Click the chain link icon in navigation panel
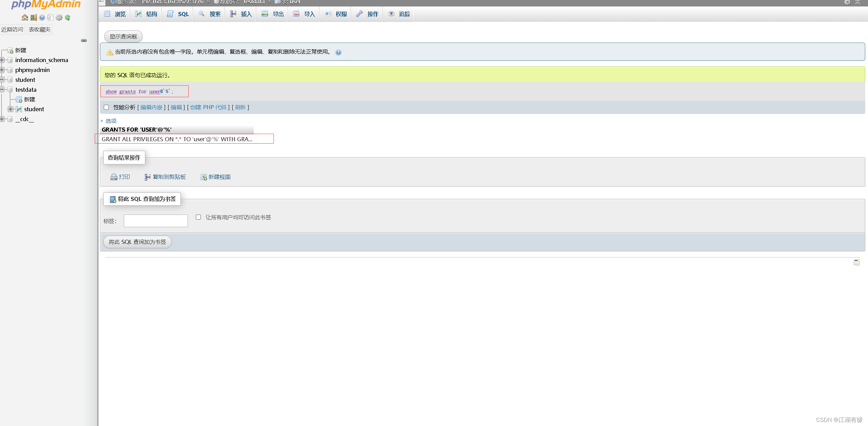Viewport: 868px width, 426px height. tap(84, 40)
